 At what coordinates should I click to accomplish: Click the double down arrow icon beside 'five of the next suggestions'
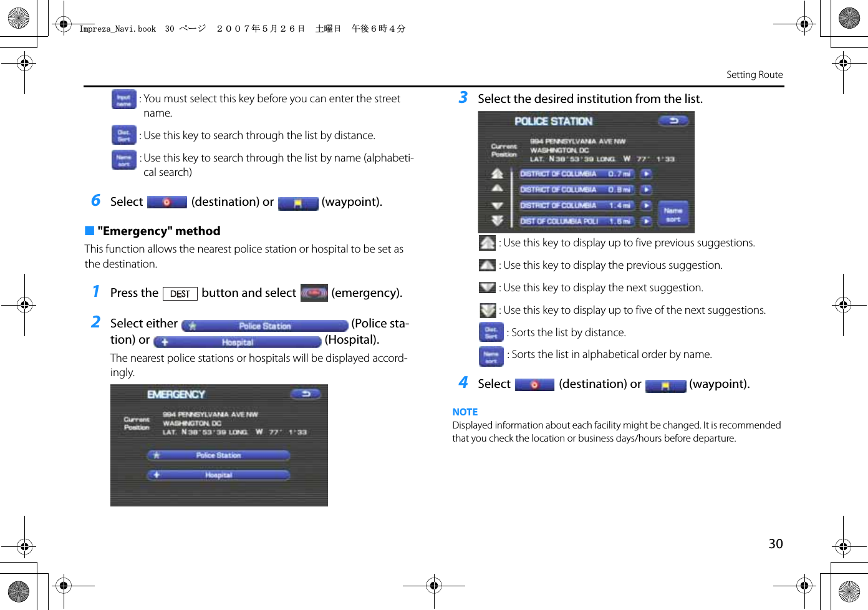point(487,310)
